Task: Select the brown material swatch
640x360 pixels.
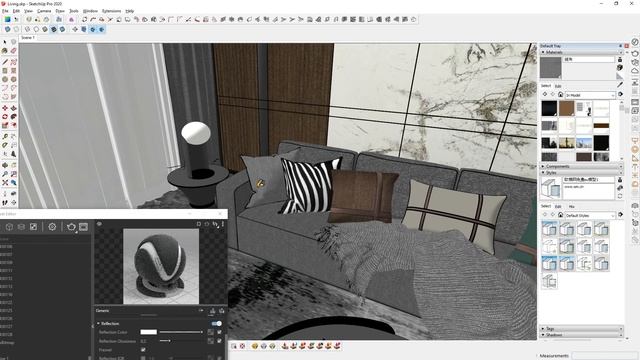Action: pos(567,109)
